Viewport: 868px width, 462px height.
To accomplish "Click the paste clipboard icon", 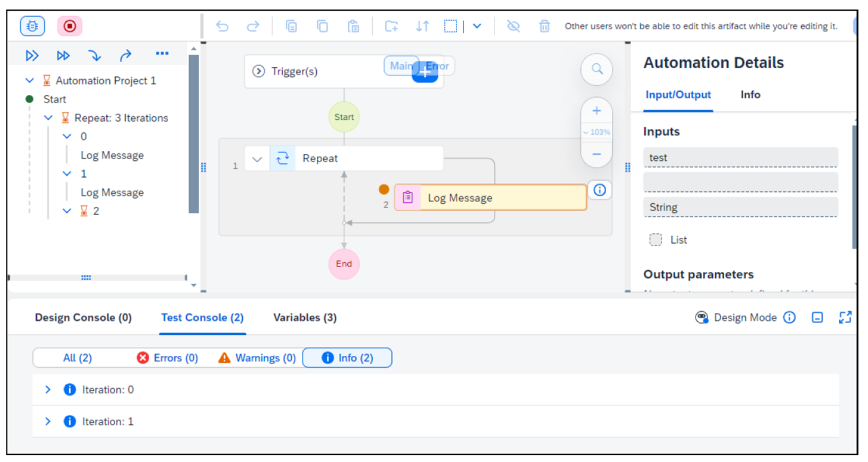I will point(353,26).
